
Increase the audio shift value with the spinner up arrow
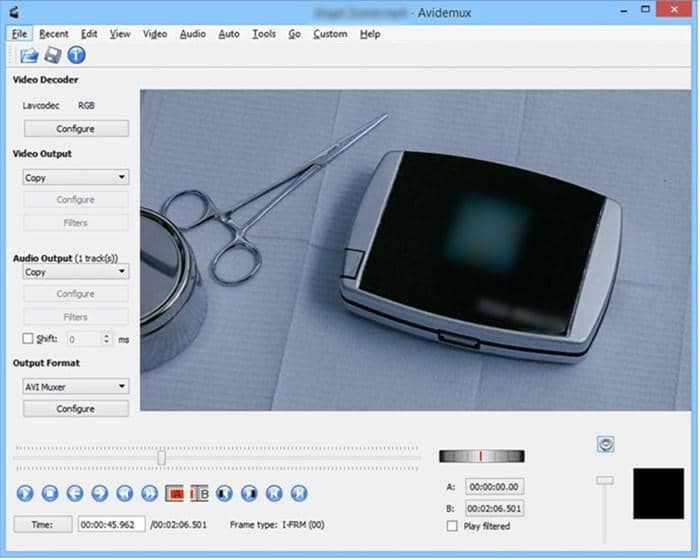coord(106,335)
